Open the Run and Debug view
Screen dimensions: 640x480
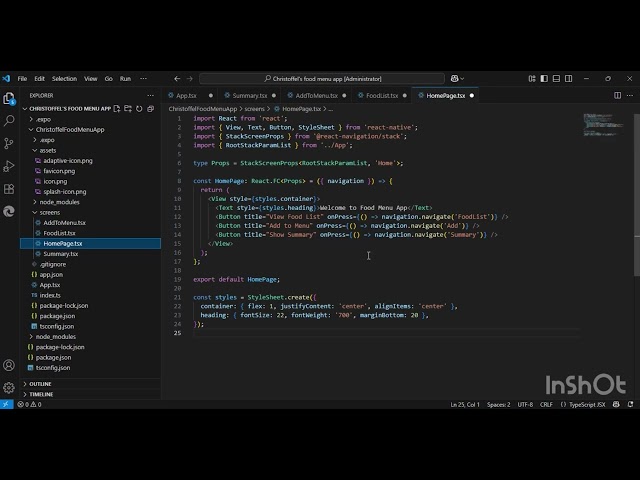(9, 166)
